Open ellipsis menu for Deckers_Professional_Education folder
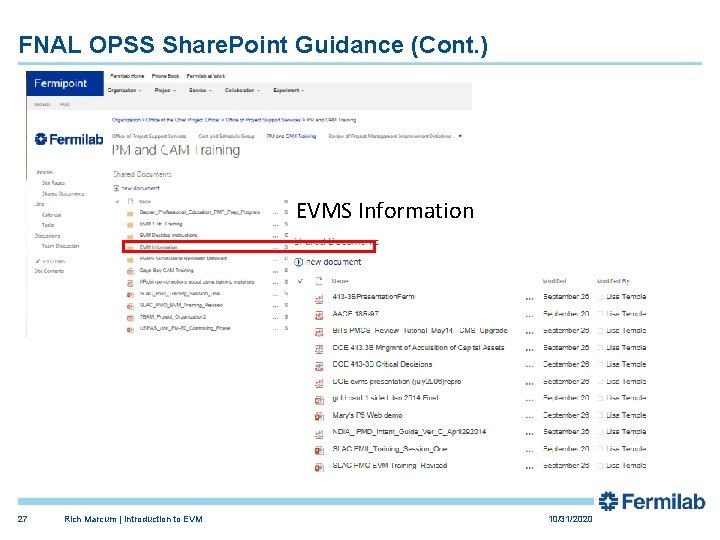Screen dimensions: 720x540 [276, 213]
